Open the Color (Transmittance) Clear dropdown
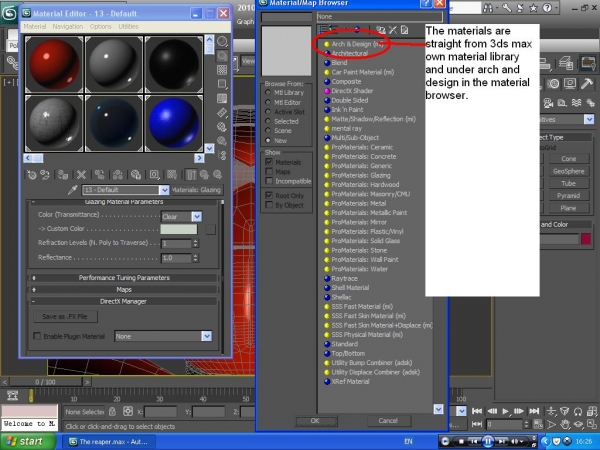Viewport: 600px width, 450px height. pos(197,217)
